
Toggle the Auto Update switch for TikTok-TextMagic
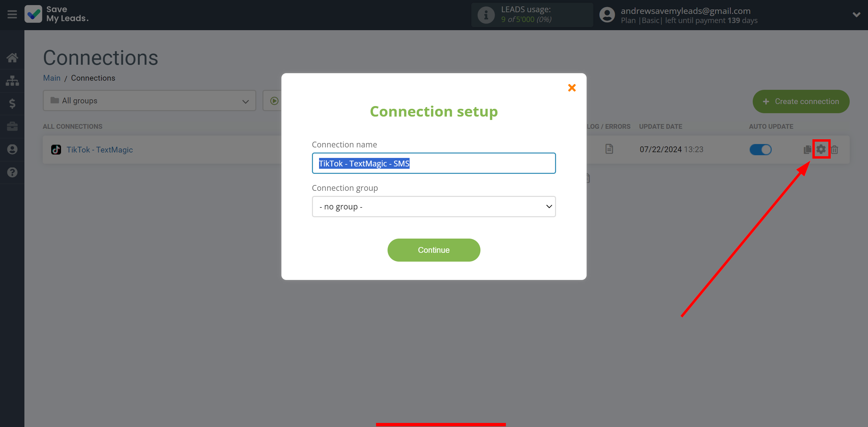point(761,149)
